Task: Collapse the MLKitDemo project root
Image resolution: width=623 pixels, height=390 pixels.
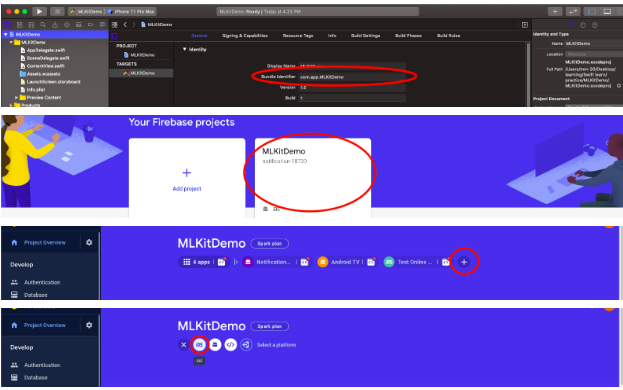Action: pyautogui.click(x=6, y=35)
